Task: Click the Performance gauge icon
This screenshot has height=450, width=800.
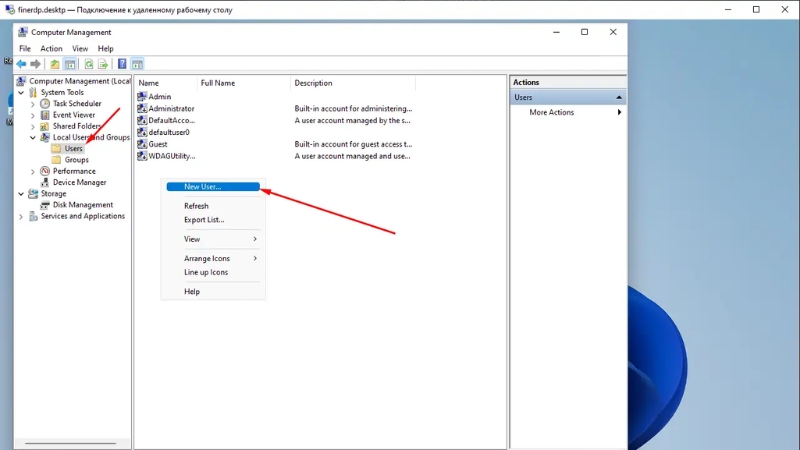Action: [45, 171]
